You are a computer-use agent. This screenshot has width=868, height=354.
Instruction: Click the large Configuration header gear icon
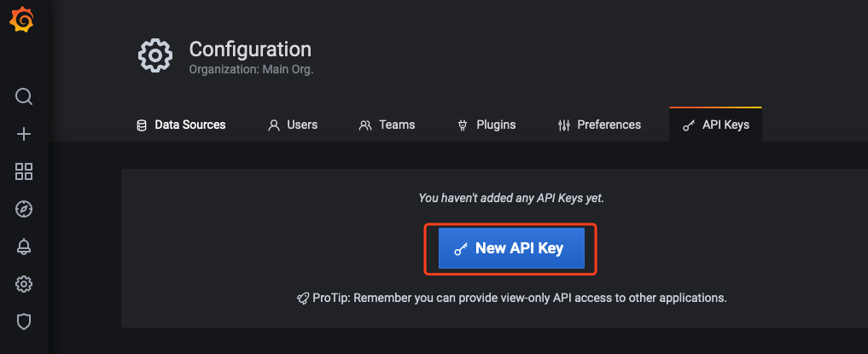pyautogui.click(x=155, y=55)
